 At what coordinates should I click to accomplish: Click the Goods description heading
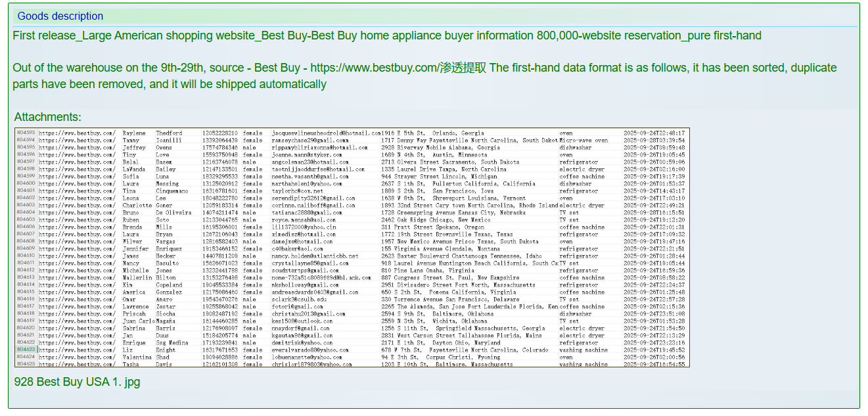pyautogui.click(x=60, y=16)
